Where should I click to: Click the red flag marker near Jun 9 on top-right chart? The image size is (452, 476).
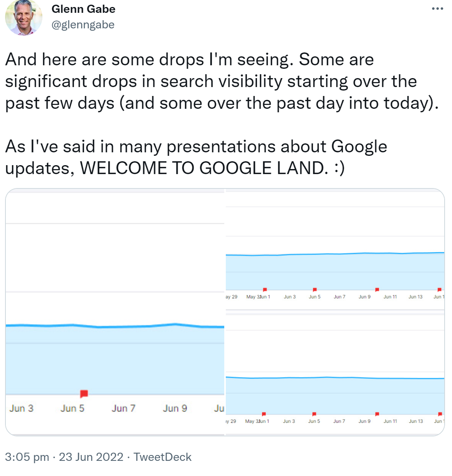click(x=377, y=289)
